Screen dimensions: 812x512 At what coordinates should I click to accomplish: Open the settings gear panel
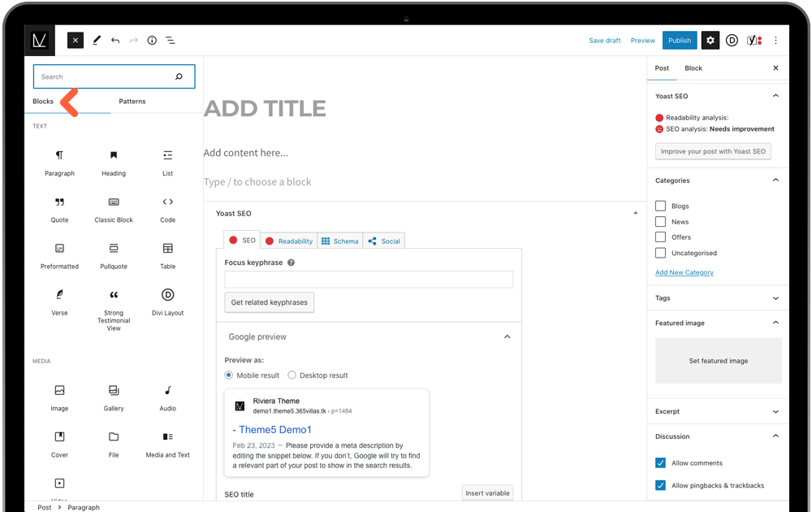point(710,41)
